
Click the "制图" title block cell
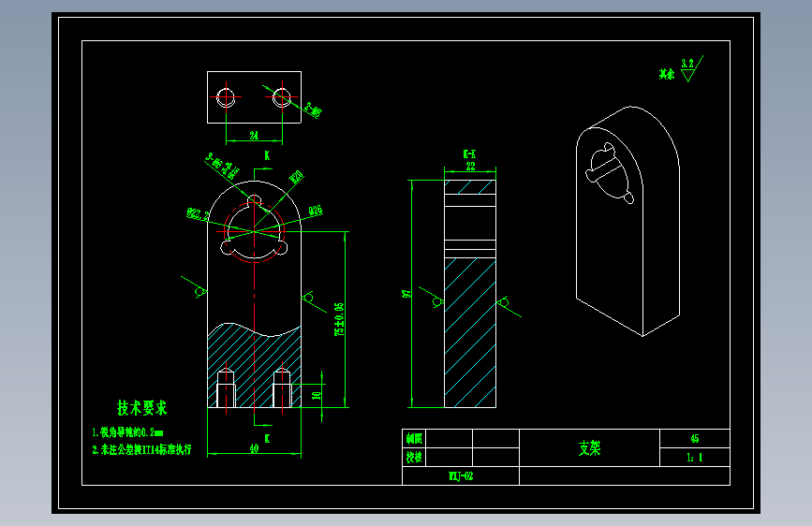[x=414, y=439]
